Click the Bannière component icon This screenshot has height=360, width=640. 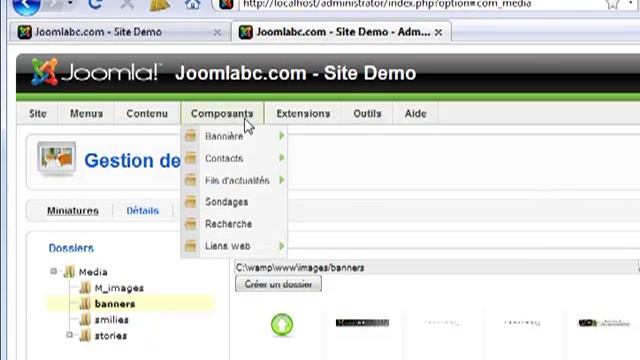pyautogui.click(x=191, y=136)
